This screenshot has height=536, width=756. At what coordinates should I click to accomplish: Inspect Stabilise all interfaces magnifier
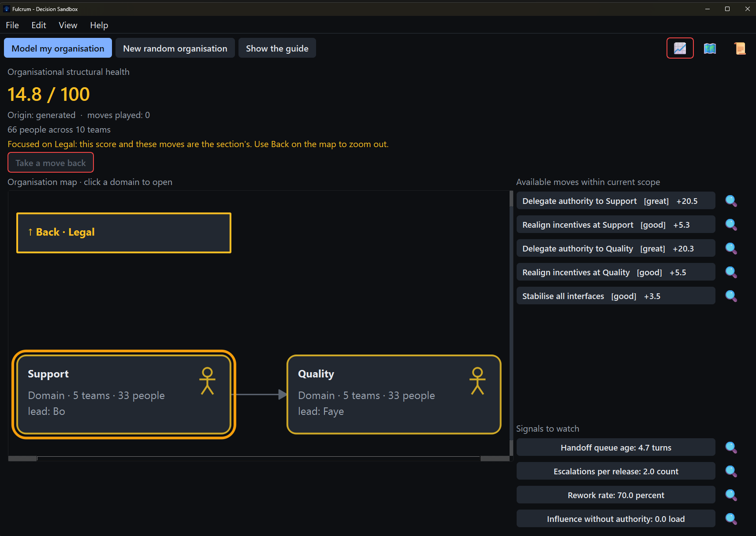(731, 296)
